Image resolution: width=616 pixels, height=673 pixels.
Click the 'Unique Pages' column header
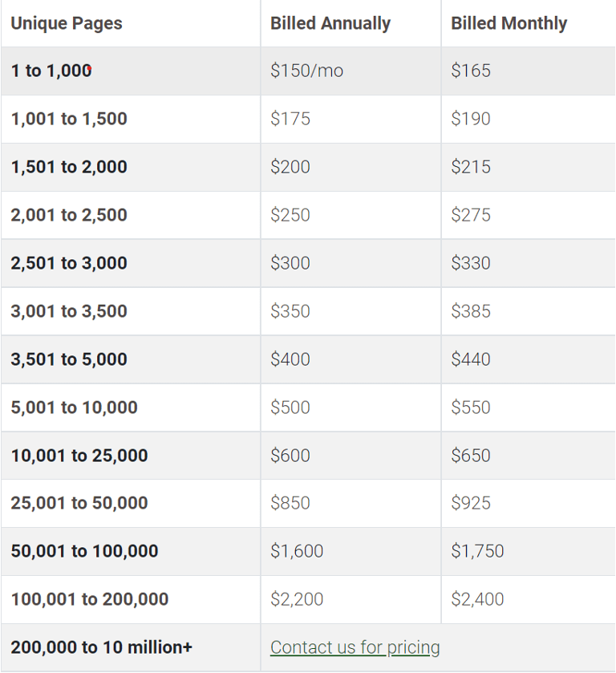pos(67,23)
